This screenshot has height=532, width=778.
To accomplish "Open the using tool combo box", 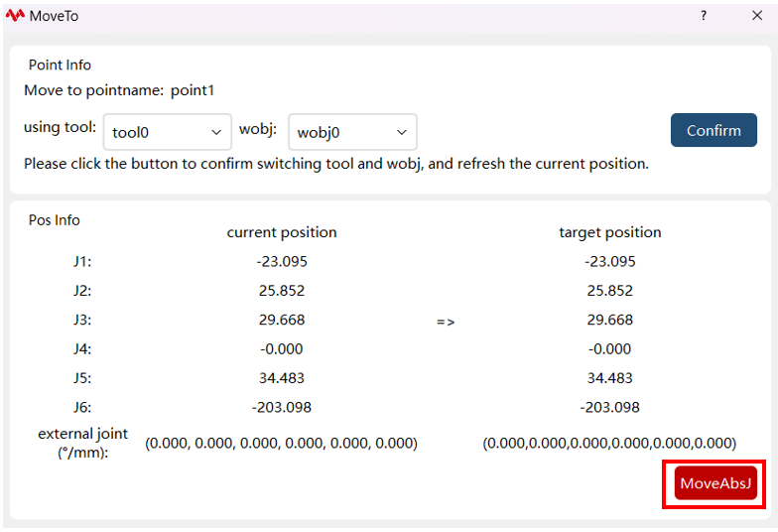I will [x=167, y=132].
